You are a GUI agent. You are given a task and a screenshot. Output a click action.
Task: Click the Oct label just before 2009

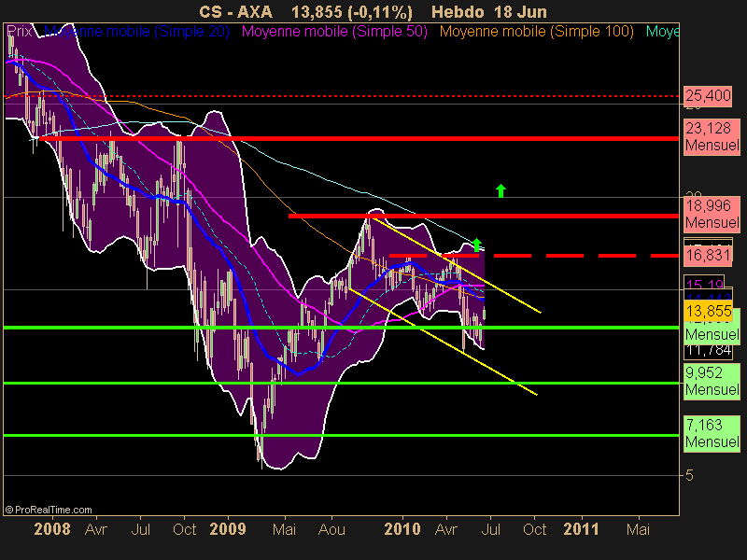coord(184,529)
